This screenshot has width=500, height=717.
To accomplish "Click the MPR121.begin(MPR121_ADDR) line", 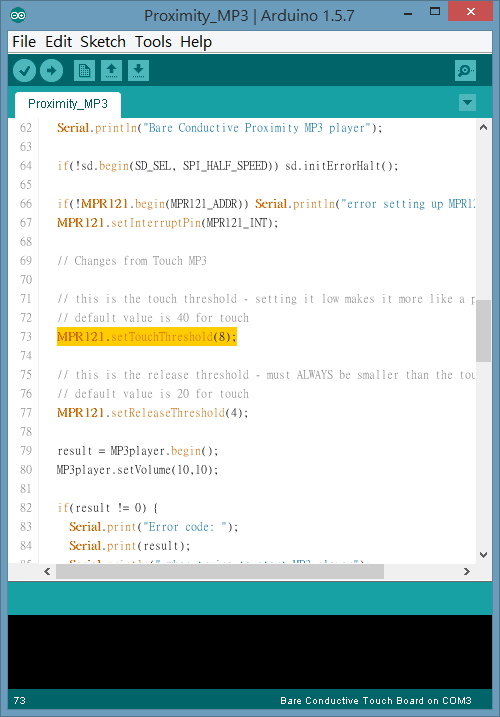I will [266, 203].
